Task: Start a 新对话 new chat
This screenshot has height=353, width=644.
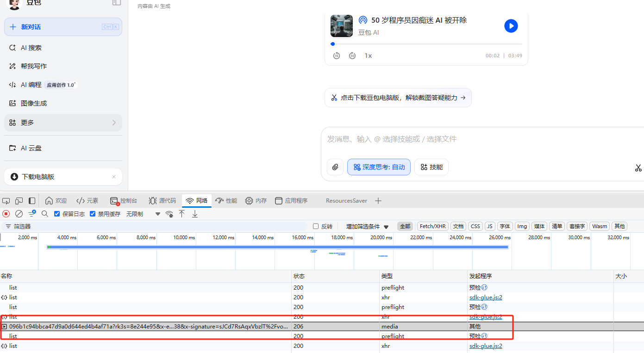Action: [x=63, y=27]
